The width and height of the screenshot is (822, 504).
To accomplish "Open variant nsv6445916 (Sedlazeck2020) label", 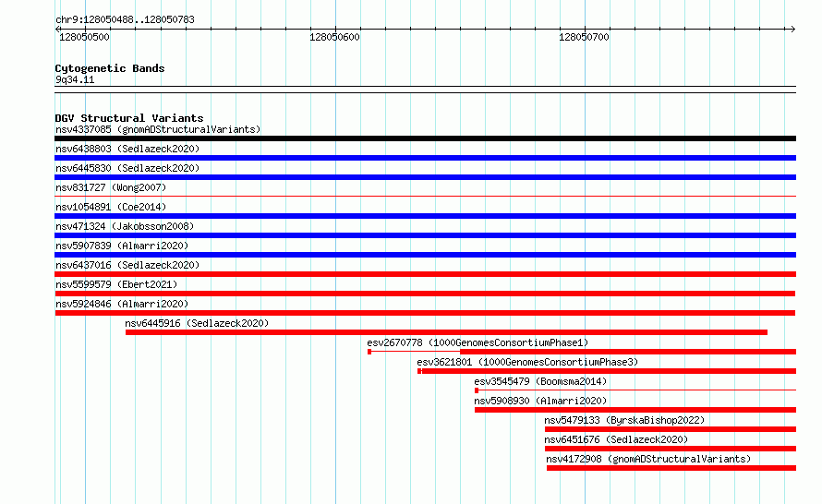I will [x=197, y=323].
